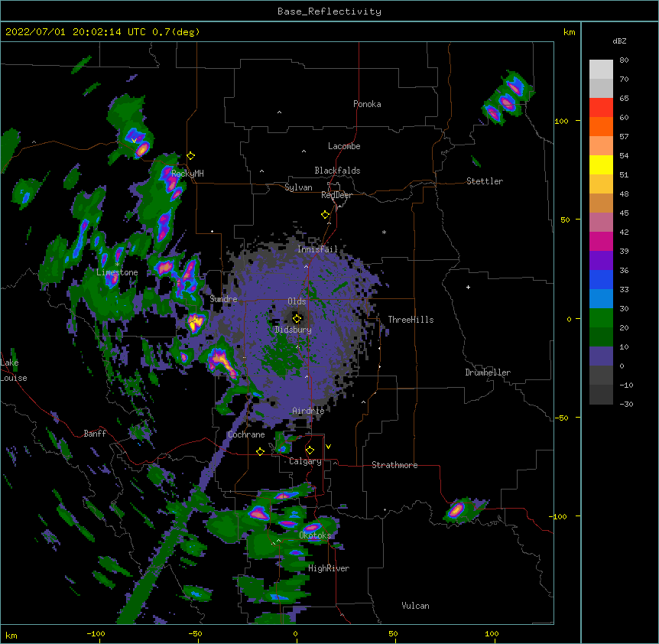
Task: Select the Drumheller city label
Action: click(488, 372)
